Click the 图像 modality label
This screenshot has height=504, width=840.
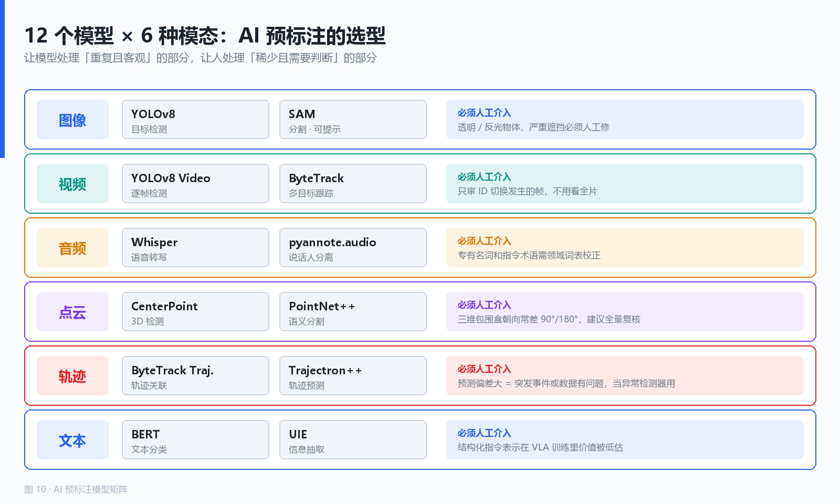72,120
